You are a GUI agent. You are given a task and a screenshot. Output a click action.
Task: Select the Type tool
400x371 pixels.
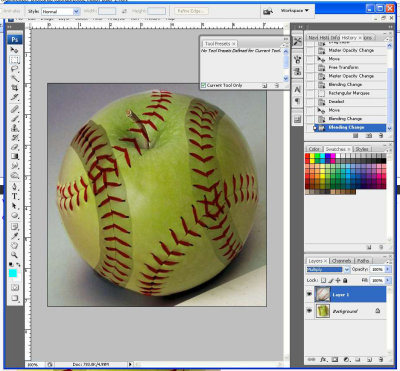(14, 196)
